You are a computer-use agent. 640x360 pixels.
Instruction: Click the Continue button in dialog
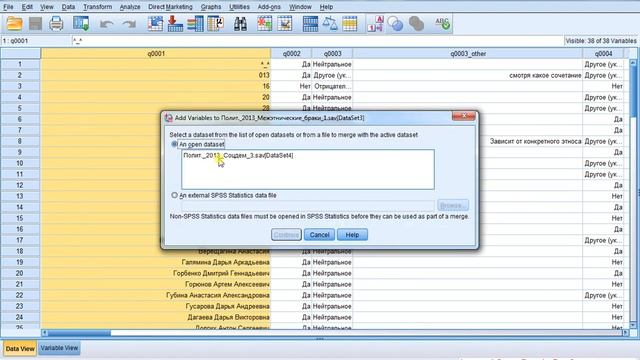click(286, 235)
